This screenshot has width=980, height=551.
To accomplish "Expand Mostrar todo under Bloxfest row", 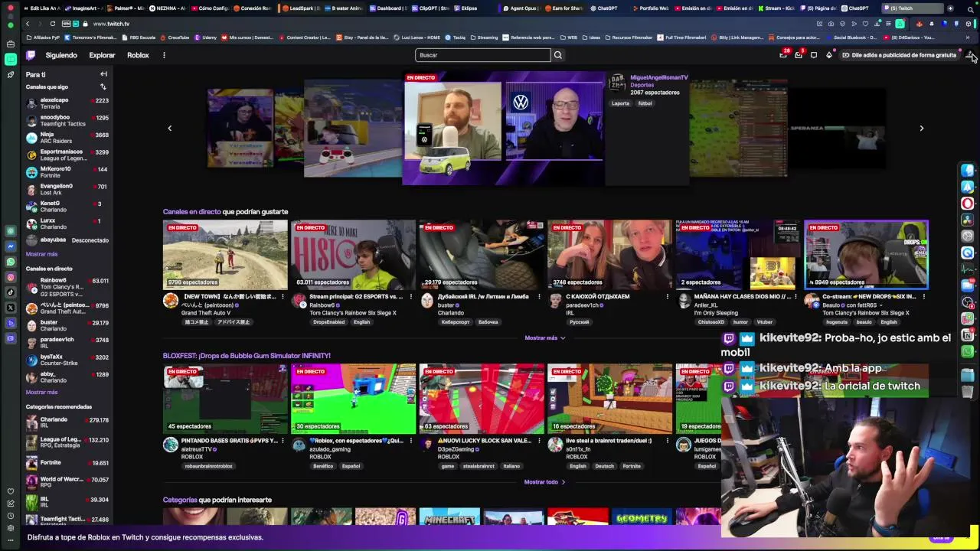I will (x=544, y=482).
